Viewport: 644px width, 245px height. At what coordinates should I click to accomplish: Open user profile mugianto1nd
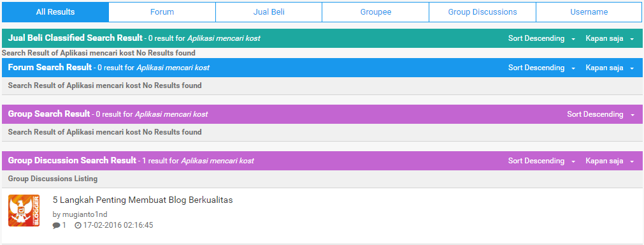(85, 214)
